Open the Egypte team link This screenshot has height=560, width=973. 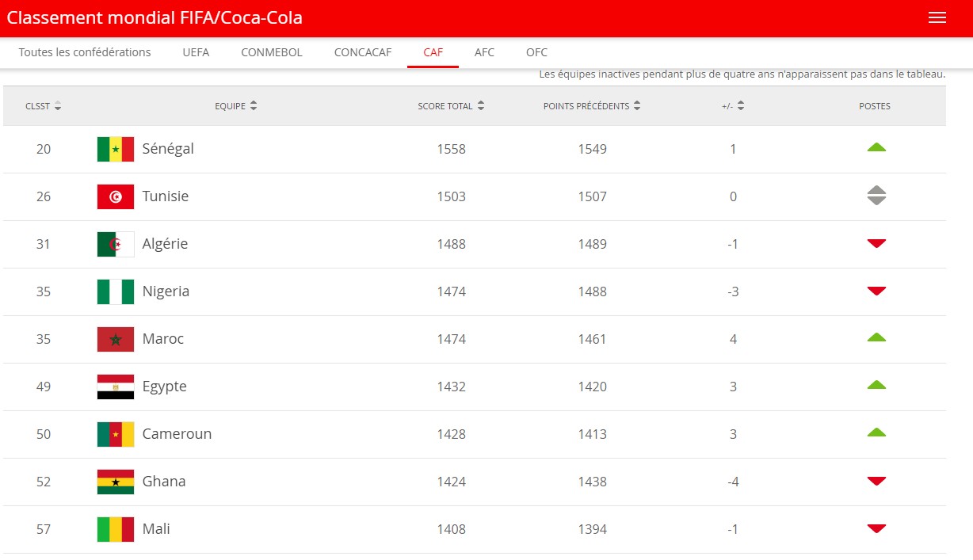click(164, 387)
